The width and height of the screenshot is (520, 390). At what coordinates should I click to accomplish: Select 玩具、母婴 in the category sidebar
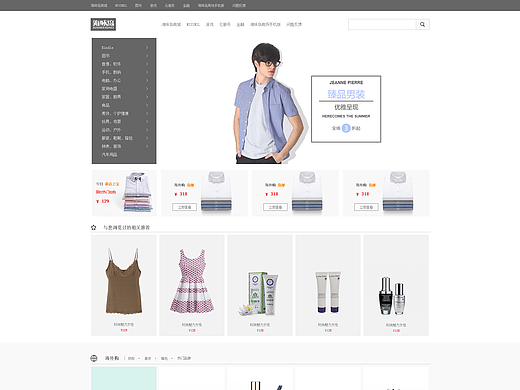click(111, 122)
